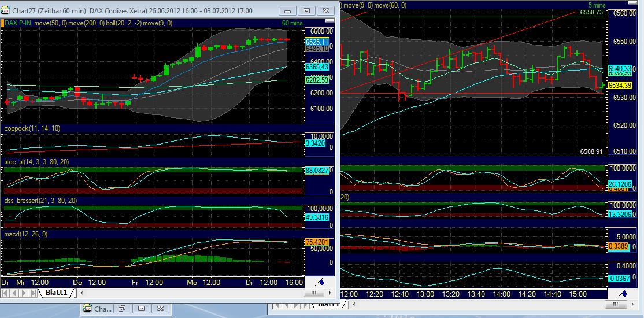This screenshot has height=318, width=644.
Task: Click the 26,1206 stochastic value in right window
Action: [x=620, y=184]
